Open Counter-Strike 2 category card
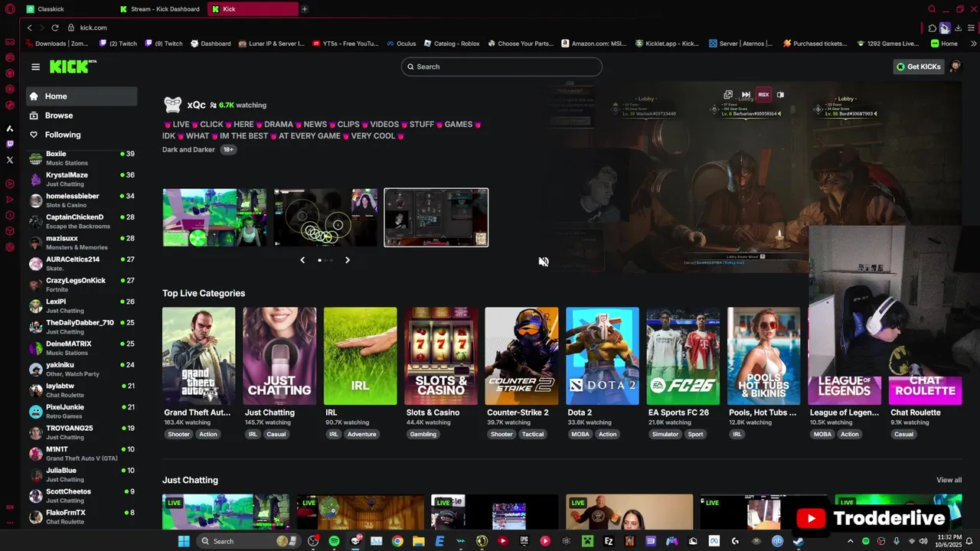 click(x=521, y=356)
